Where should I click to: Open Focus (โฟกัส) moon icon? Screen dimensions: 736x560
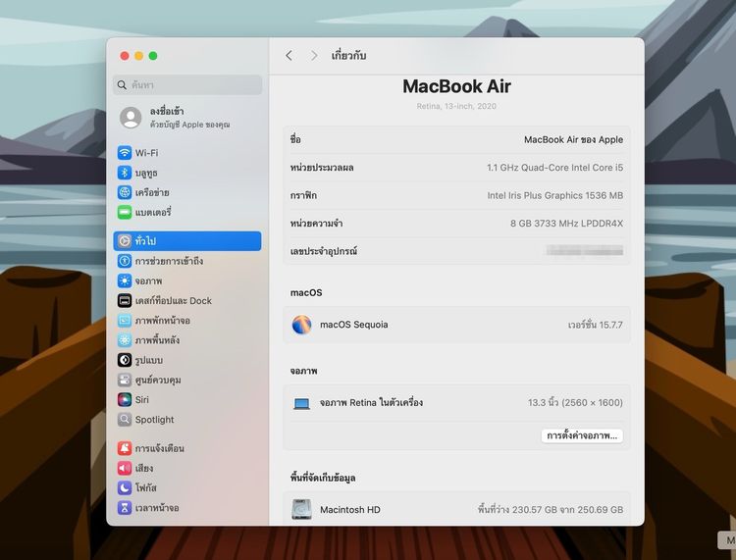click(125, 487)
